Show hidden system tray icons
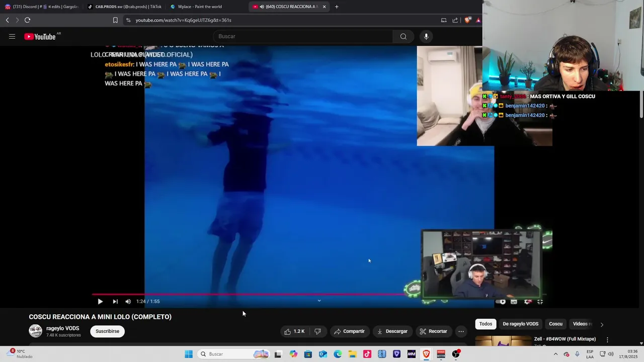 [x=555, y=354]
